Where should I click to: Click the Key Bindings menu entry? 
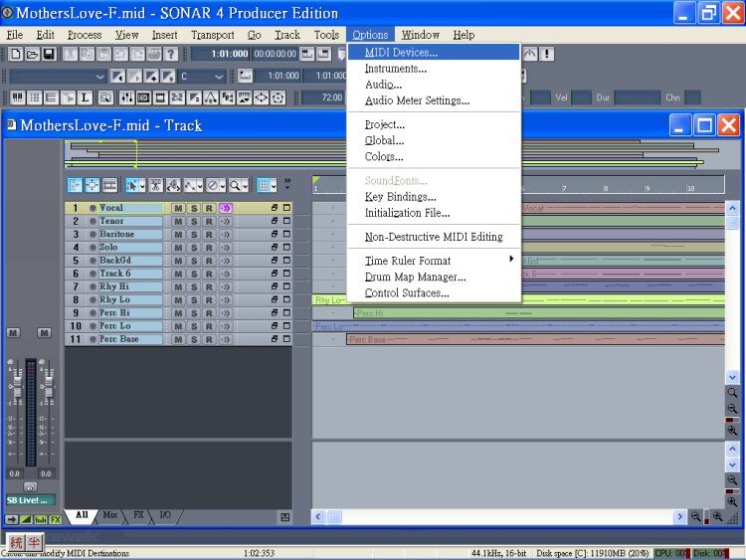[x=400, y=197]
